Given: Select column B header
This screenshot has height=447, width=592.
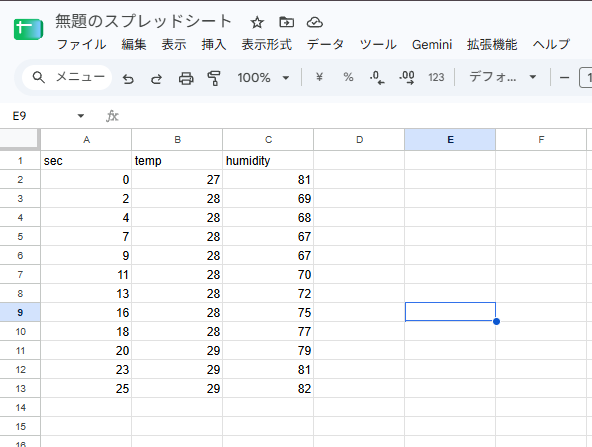Looking at the screenshot, I should coord(177,140).
